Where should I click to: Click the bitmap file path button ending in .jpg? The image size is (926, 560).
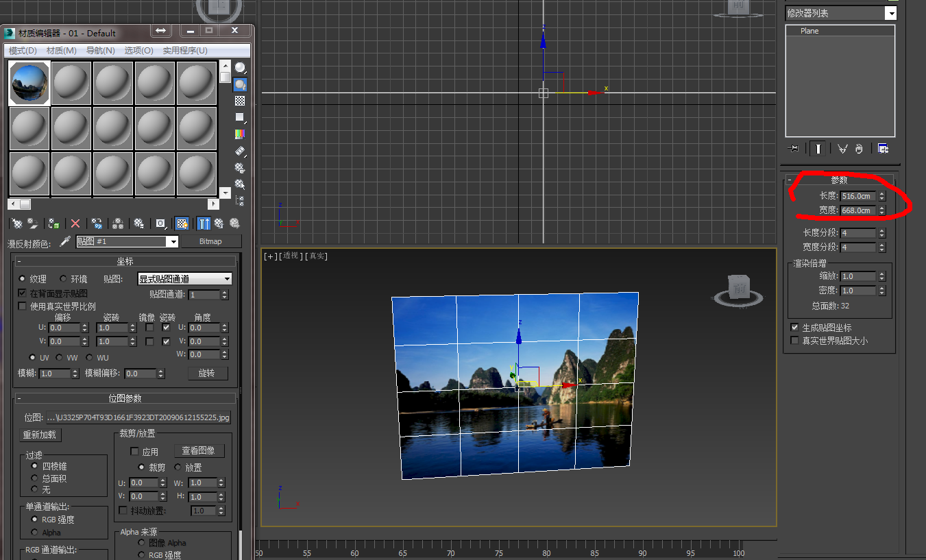(139, 417)
